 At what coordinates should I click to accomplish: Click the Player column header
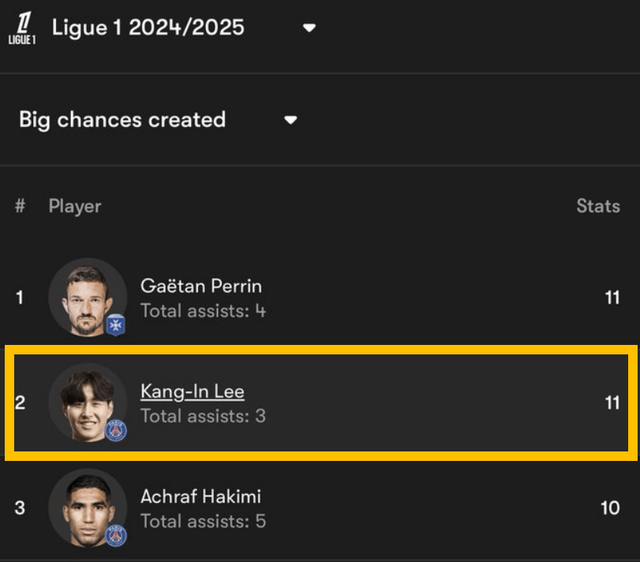click(75, 206)
